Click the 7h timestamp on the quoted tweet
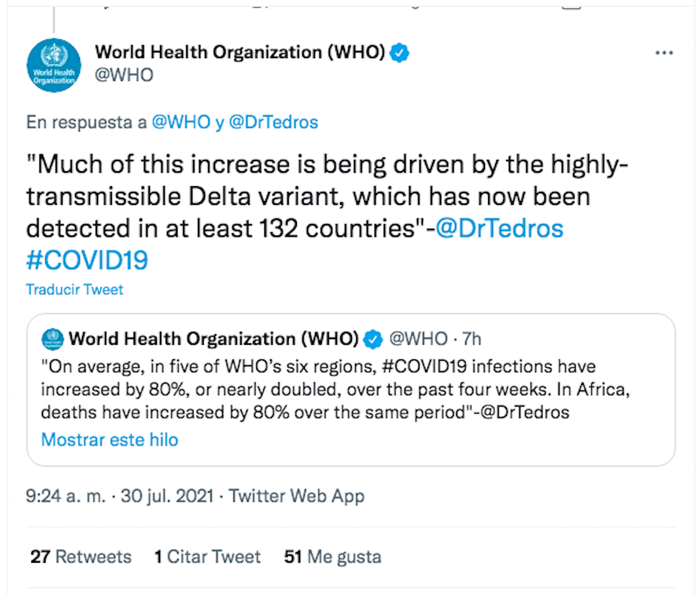The width and height of the screenshot is (700, 594). coord(471,339)
